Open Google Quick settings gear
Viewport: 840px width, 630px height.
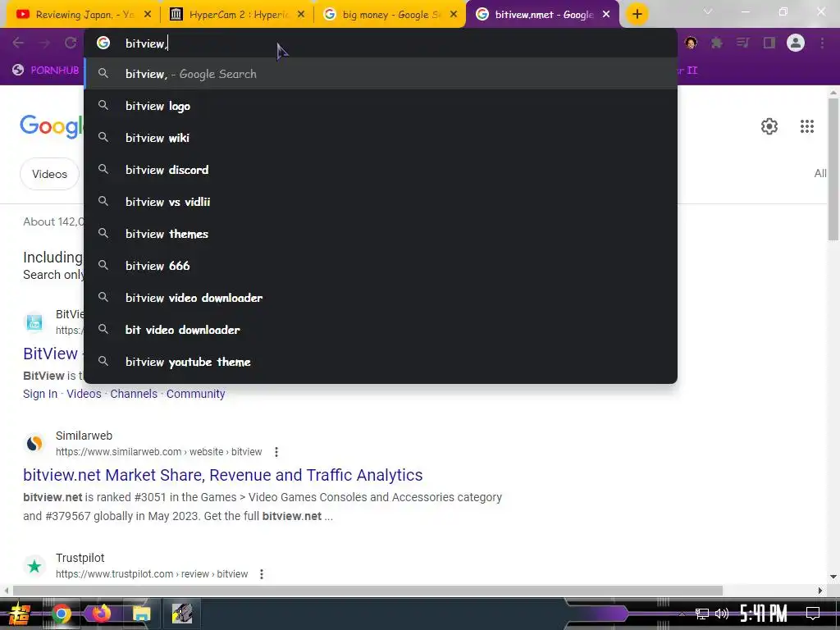point(769,126)
